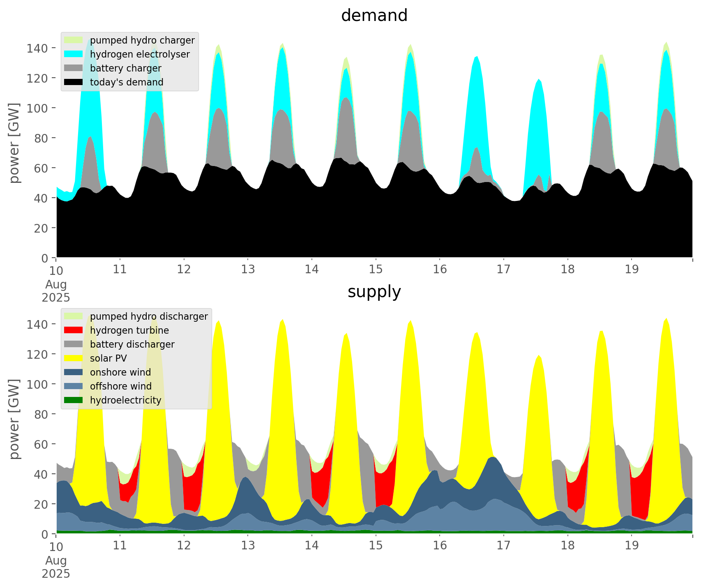Click the red hydrogen turbine legend swatch
Screen dimensions: 701x588
[74, 330]
